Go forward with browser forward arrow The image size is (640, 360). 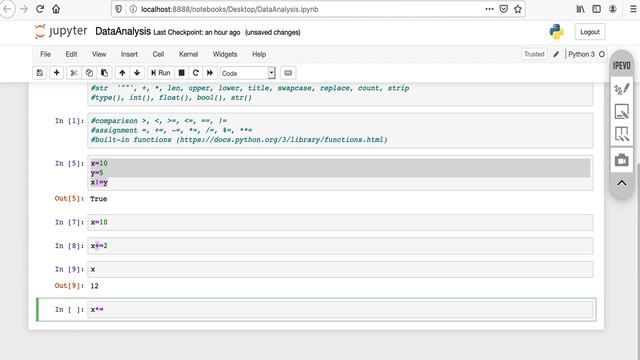[x=24, y=9]
